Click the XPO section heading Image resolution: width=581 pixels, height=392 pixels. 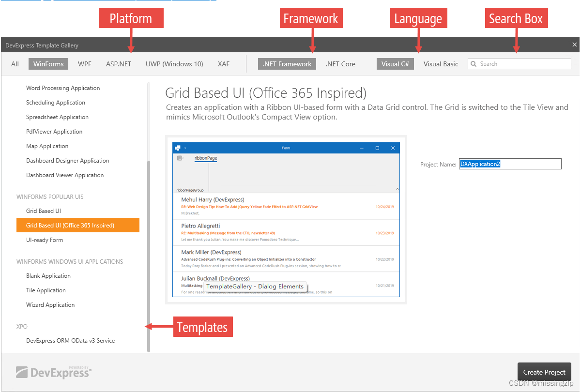click(x=22, y=327)
